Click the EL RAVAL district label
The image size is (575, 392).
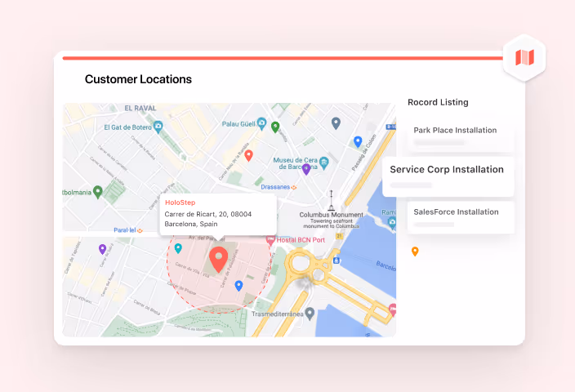click(140, 108)
